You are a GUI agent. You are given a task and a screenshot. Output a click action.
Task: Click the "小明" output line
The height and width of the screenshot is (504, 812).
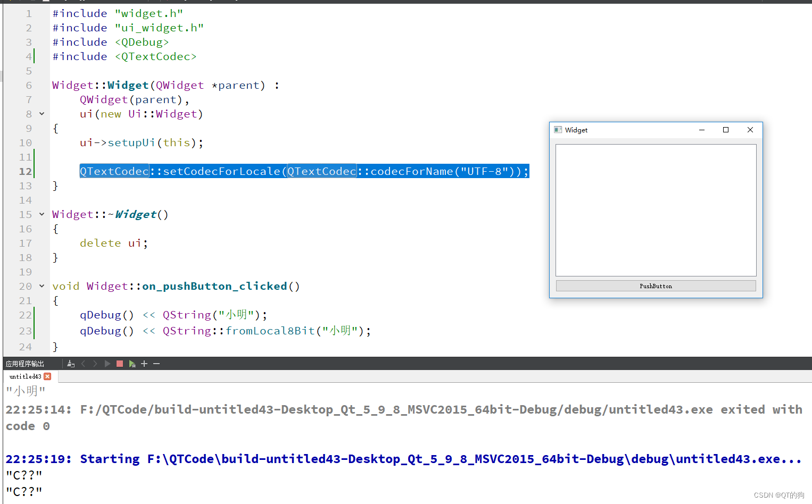coord(26,391)
